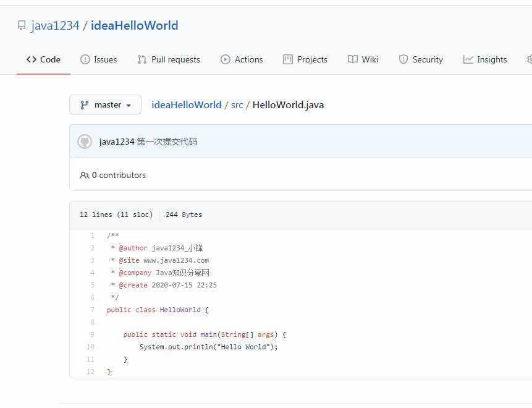Click the repository book icon beside java1234

22,26
